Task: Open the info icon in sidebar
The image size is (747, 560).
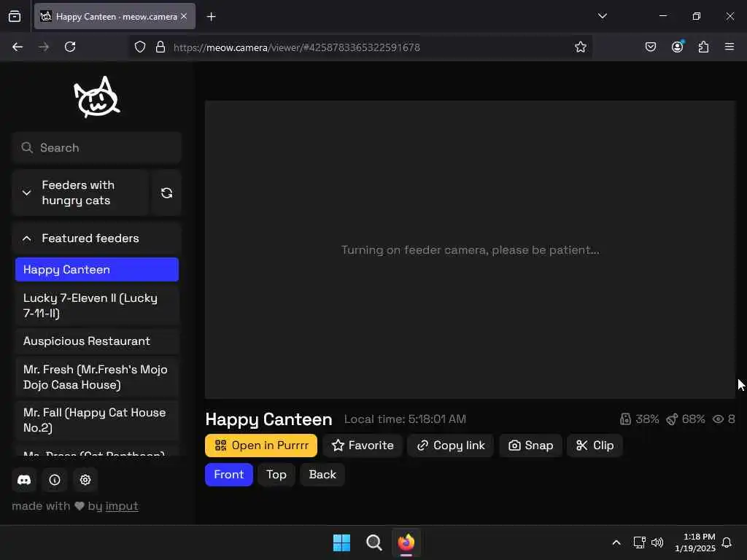Action: coord(55,480)
